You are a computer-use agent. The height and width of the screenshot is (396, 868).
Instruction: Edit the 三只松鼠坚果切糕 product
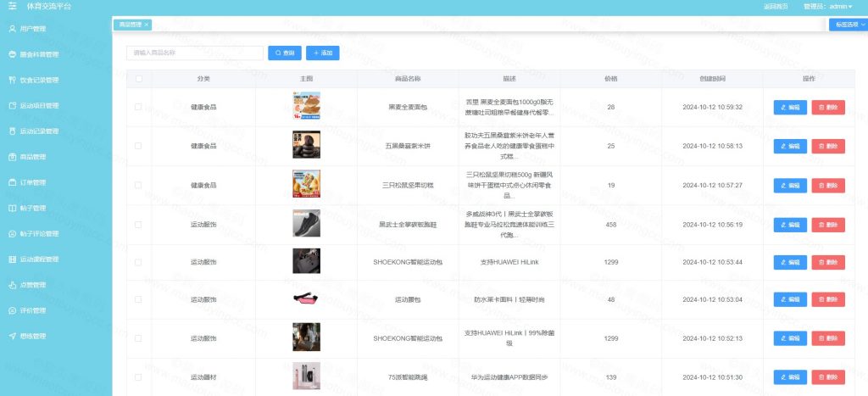(790, 186)
